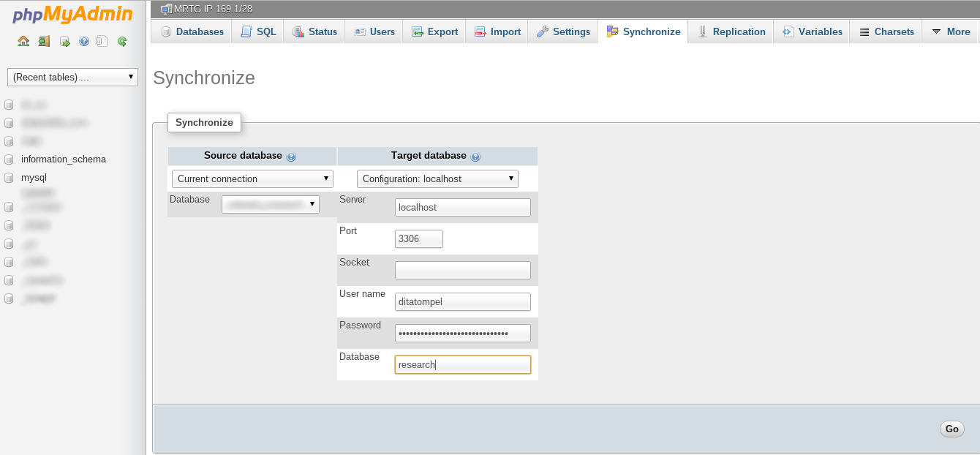Viewport: 980px width, 455px height.
Task: Click the Go button
Action: tap(951, 429)
